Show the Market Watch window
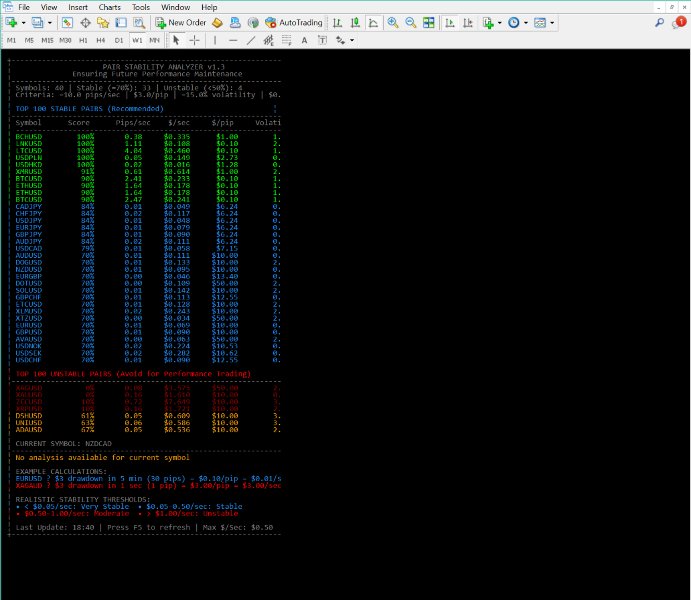Viewport: 691px width, 600px height. point(67,22)
